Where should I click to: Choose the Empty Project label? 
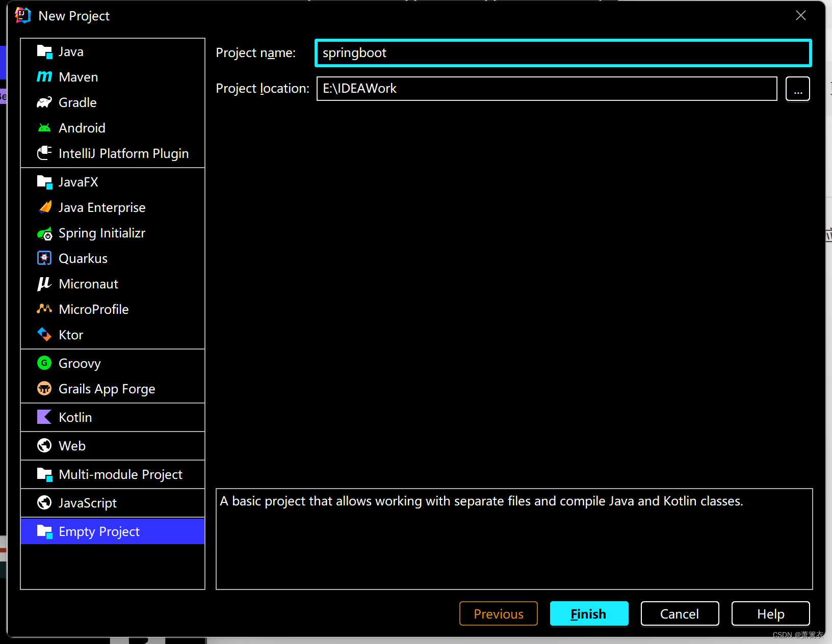(x=99, y=531)
